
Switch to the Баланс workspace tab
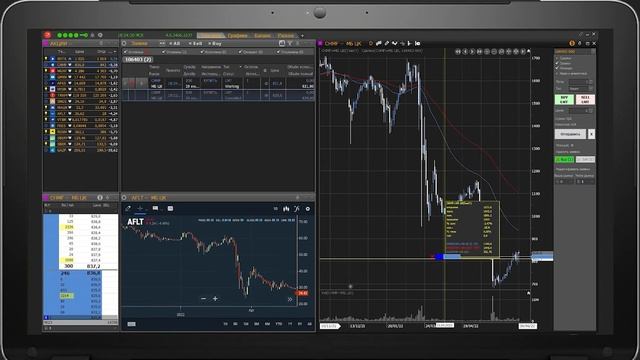click(262, 36)
